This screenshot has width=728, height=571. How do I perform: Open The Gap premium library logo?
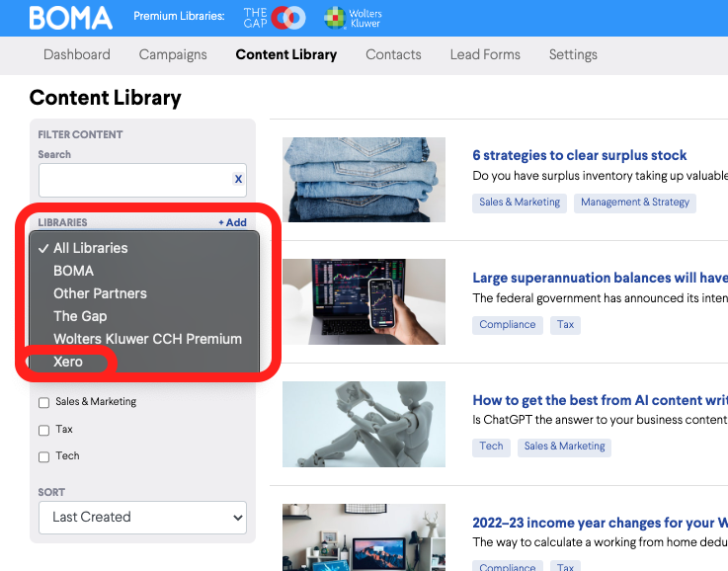pyautogui.click(x=274, y=18)
